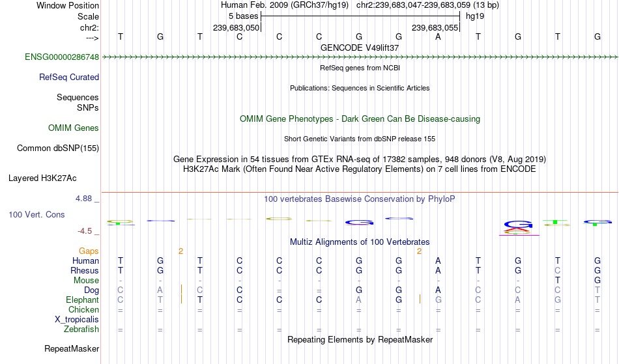Click 100 vertebrates Basewise Conservation by PhyloP title
Screen dimensions: 619x364
coord(360,199)
